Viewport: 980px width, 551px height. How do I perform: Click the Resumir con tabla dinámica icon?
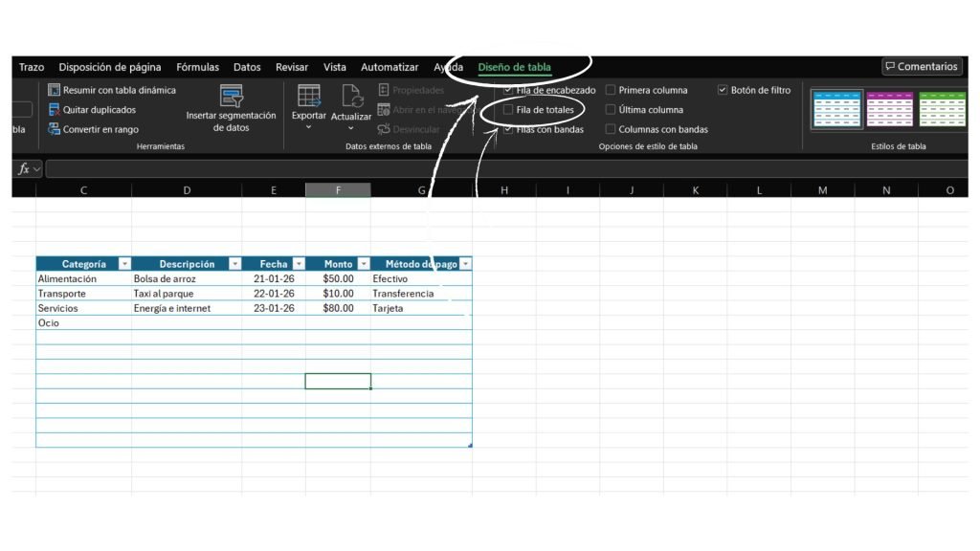point(55,90)
